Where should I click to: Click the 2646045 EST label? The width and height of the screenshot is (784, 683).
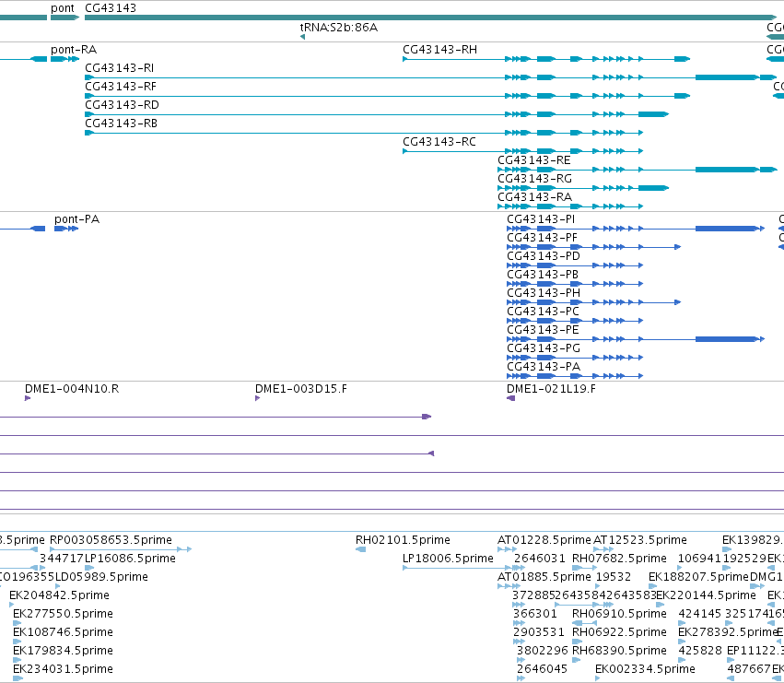543,669
